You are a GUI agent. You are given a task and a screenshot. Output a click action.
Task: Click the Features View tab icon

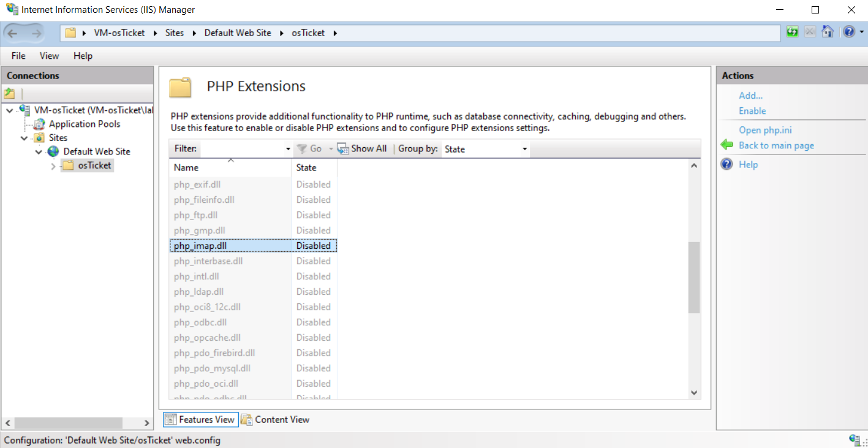(171, 420)
